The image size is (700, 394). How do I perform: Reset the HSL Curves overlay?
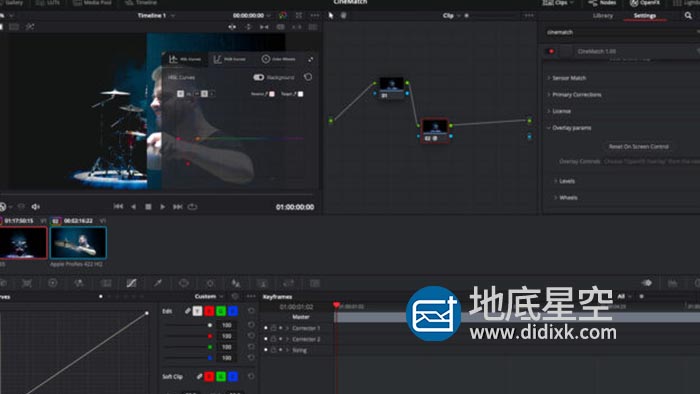(x=308, y=77)
